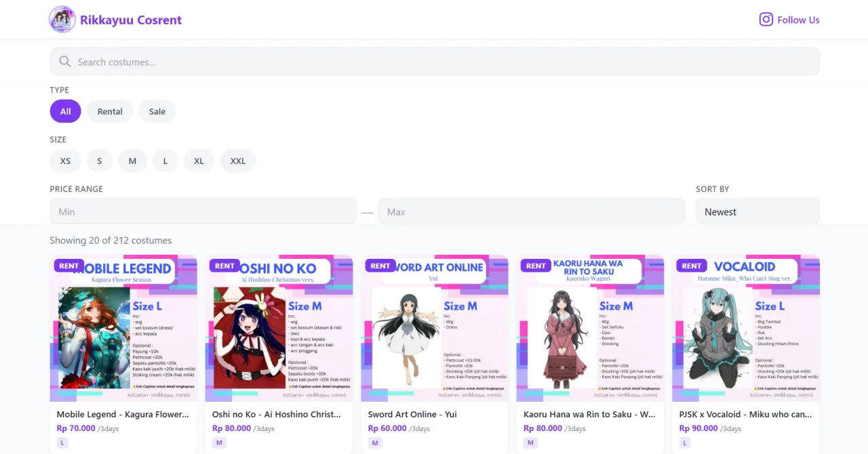
Task: Click the Rp 90.000 price
Action: click(x=698, y=428)
